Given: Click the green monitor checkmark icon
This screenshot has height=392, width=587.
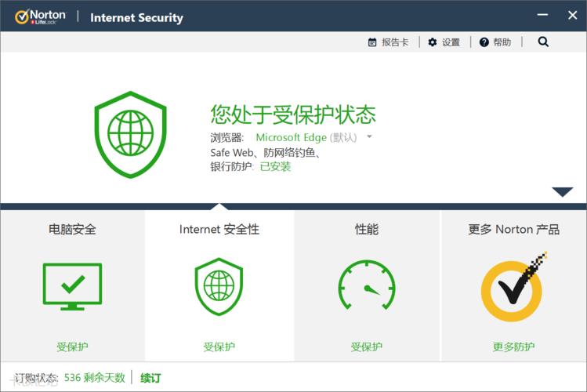Looking at the screenshot, I should coord(72,286).
